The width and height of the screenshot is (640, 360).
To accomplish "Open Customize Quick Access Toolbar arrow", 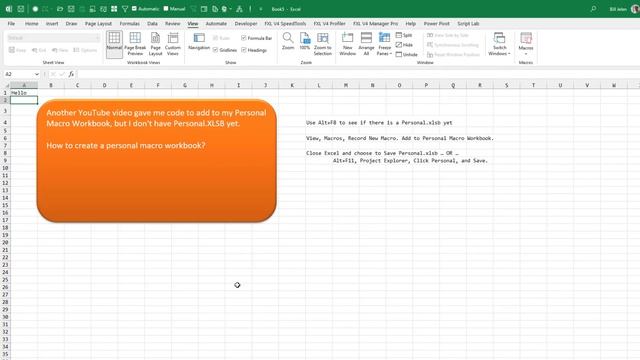I will (261, 9).
